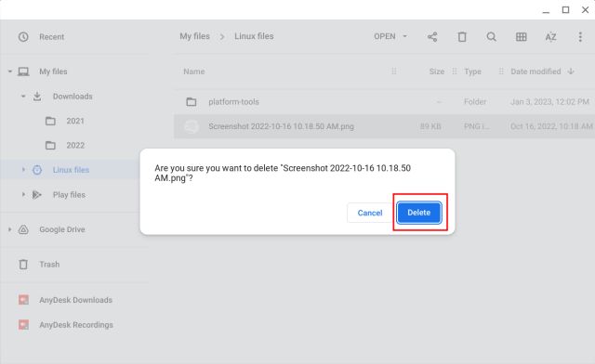
Task: Click the Google Drive icon
Action: click(x=23, y=229)
